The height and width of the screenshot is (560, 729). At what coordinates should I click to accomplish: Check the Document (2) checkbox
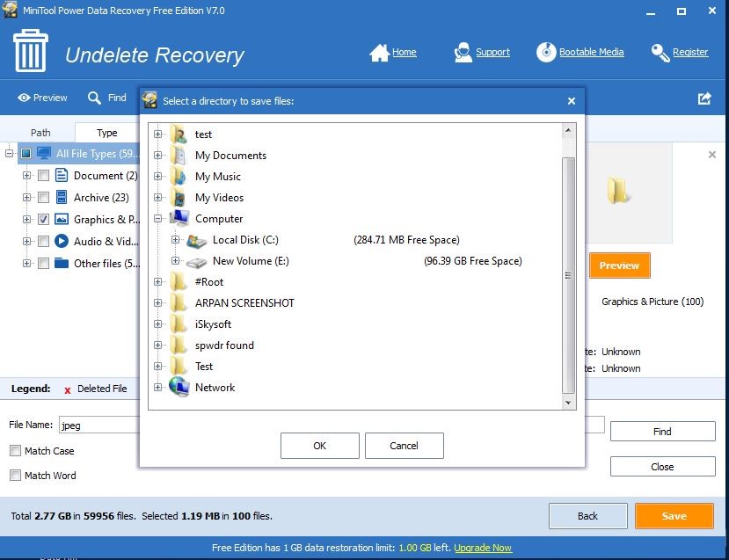[43, 175]
